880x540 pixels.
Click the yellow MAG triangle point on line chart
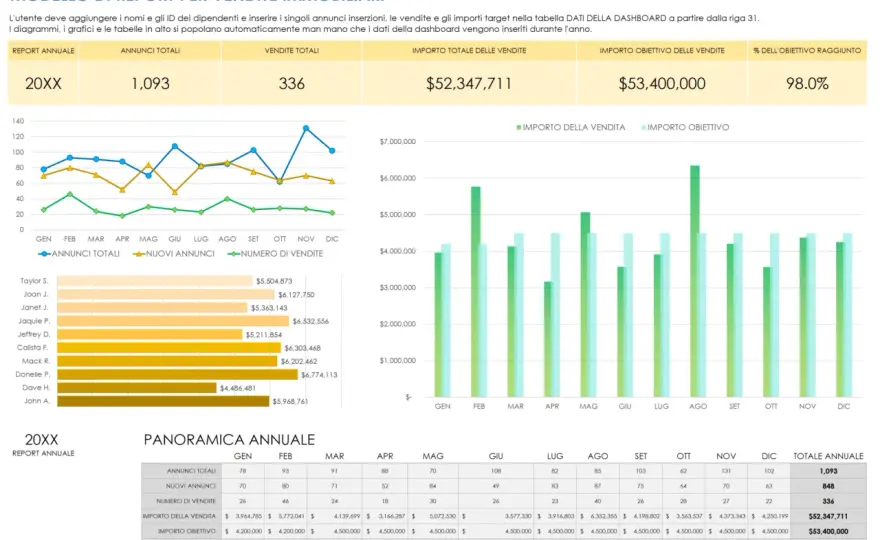coord(148,165)
